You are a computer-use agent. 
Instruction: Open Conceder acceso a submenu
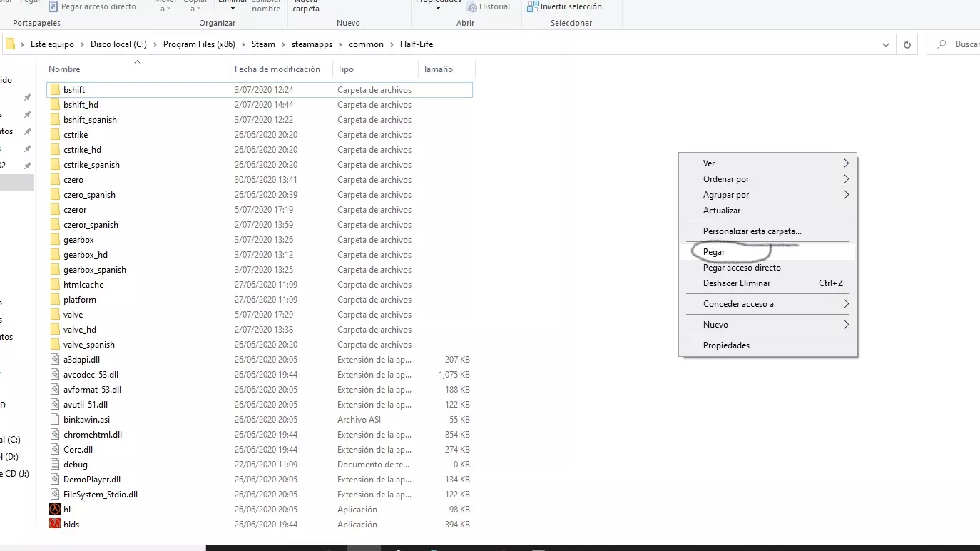768,304
